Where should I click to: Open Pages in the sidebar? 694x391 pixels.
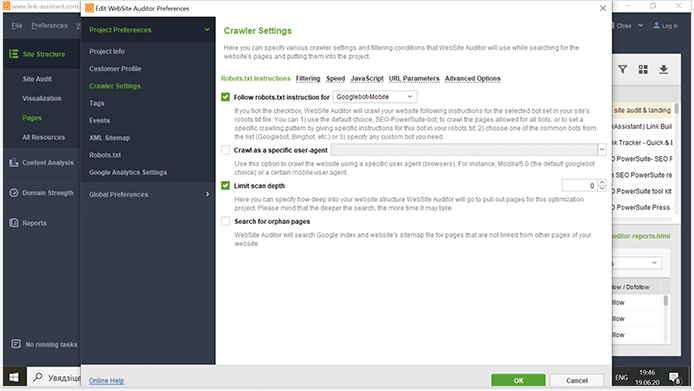(32, 118)
